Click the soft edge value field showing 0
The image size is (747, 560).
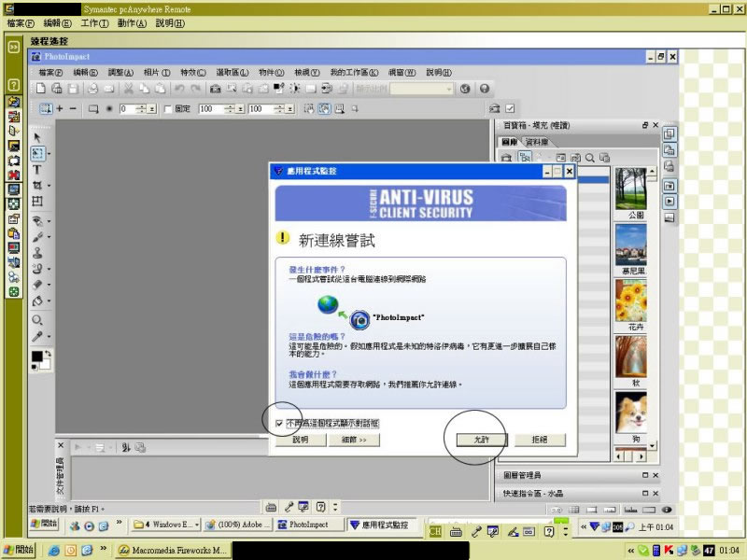tap(127, 109)
